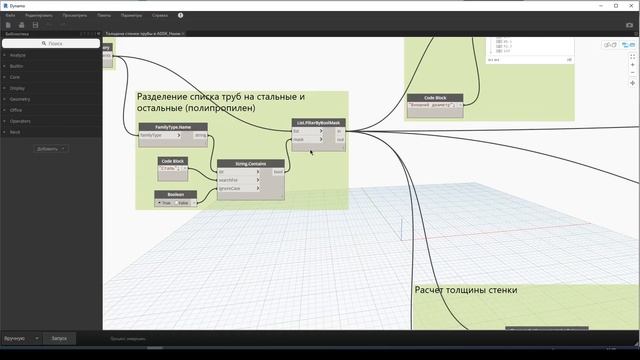Viewport: 640px width, 360px height.
Task: Click the Zoom to Fit icon
Action: (633, 57)
